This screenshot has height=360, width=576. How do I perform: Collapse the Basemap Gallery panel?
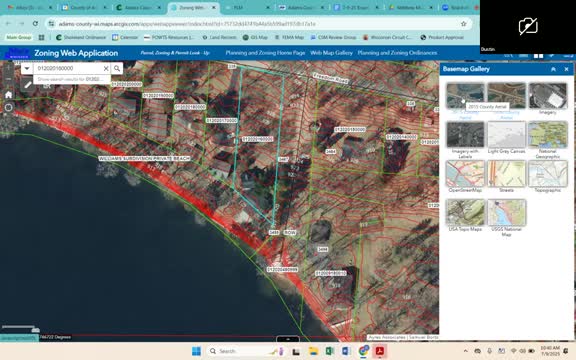point(553,69)
